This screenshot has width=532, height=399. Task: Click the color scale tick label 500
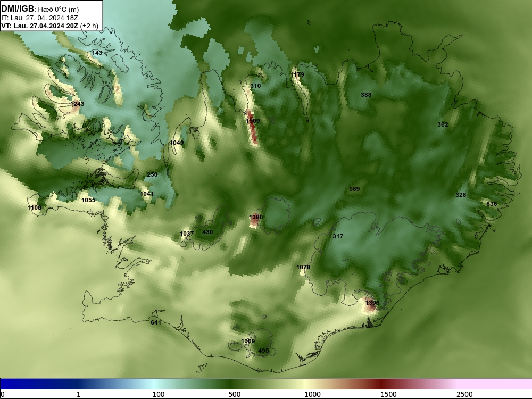235,394
